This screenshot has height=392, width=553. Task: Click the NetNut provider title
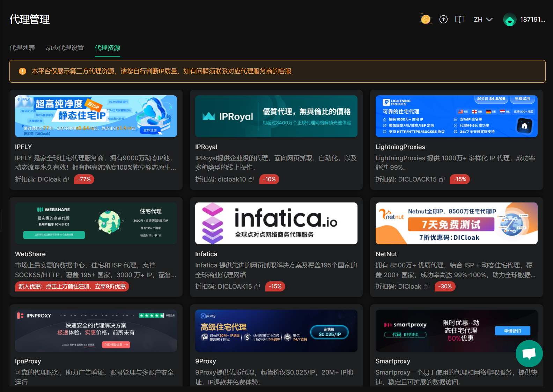386,254
